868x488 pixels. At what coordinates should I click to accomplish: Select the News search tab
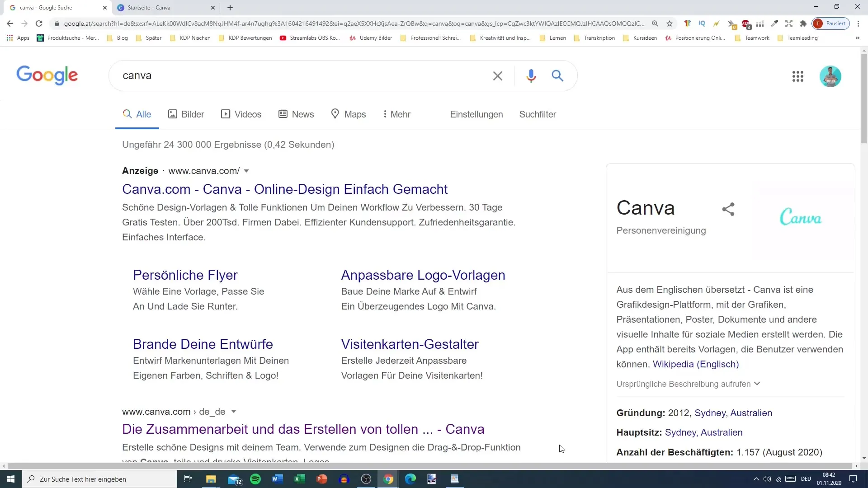(x=296, y=114)
